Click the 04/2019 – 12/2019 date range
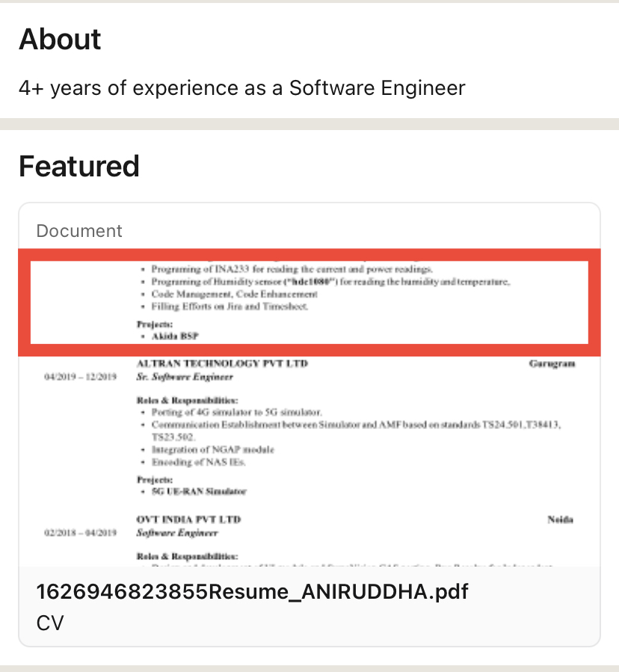This screenshot has height=672, width=619. coord(80,377)
